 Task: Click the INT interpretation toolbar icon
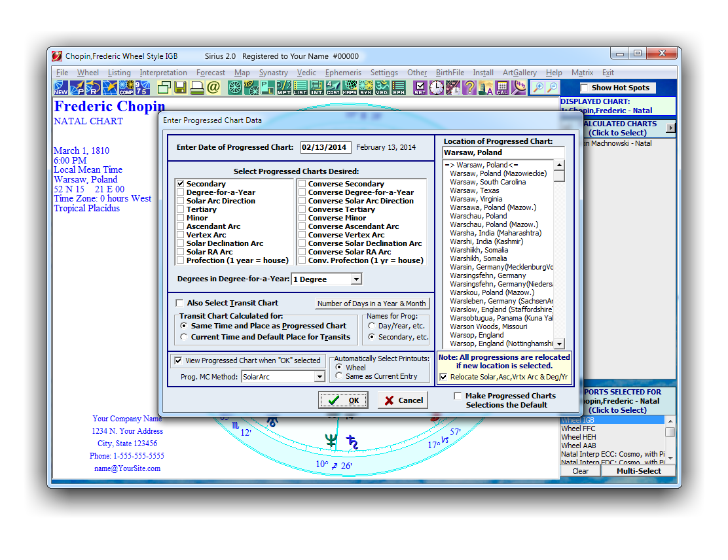(317, 87)
